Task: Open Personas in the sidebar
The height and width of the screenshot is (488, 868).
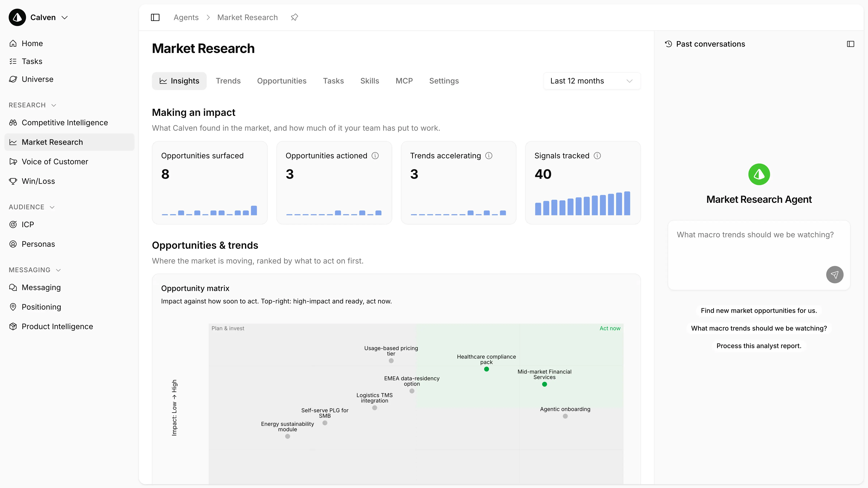Action: coord(69,244)
